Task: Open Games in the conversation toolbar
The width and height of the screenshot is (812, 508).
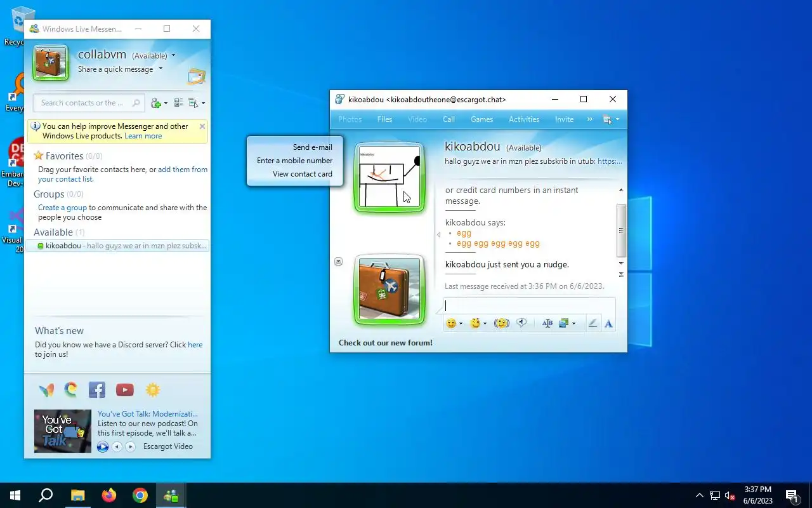Action: tap(482, 119)
